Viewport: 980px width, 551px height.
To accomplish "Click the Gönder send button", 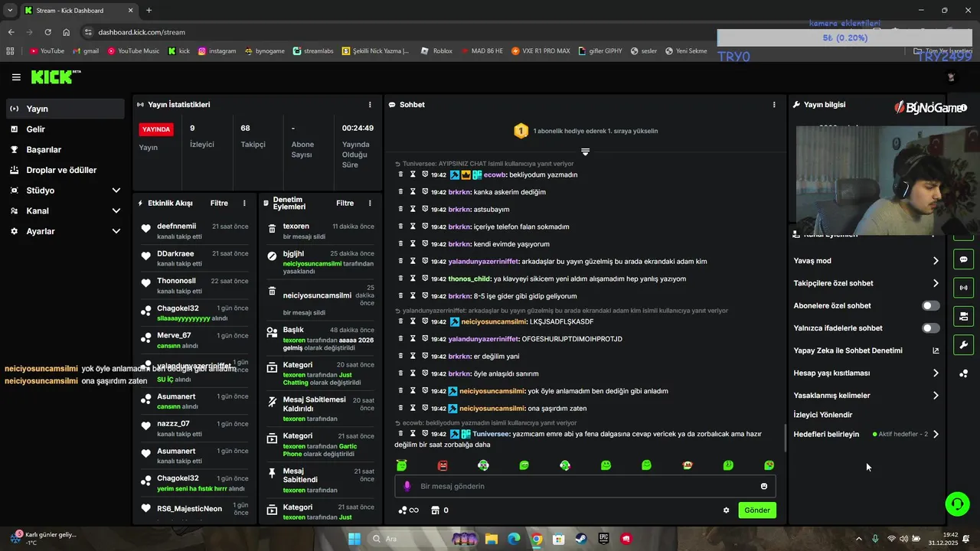I will [757, 510].
